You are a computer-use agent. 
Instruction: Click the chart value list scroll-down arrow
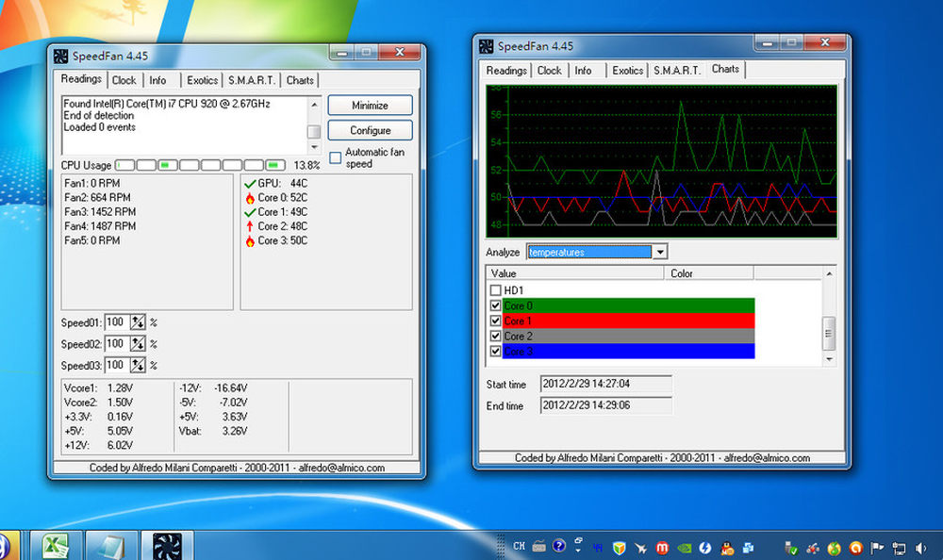[x=829, y=359]
